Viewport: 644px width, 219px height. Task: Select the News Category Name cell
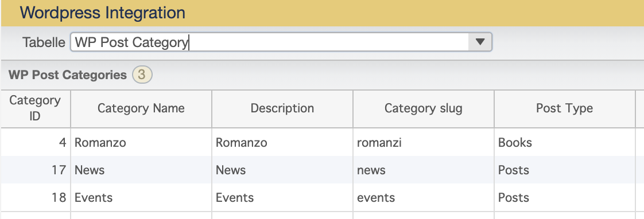point(141,170)
